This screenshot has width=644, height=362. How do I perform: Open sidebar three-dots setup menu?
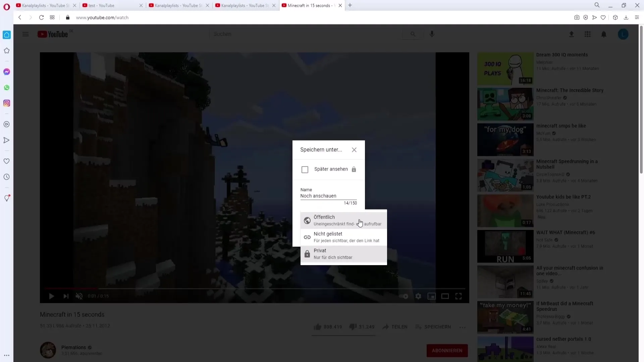(7, 355)
